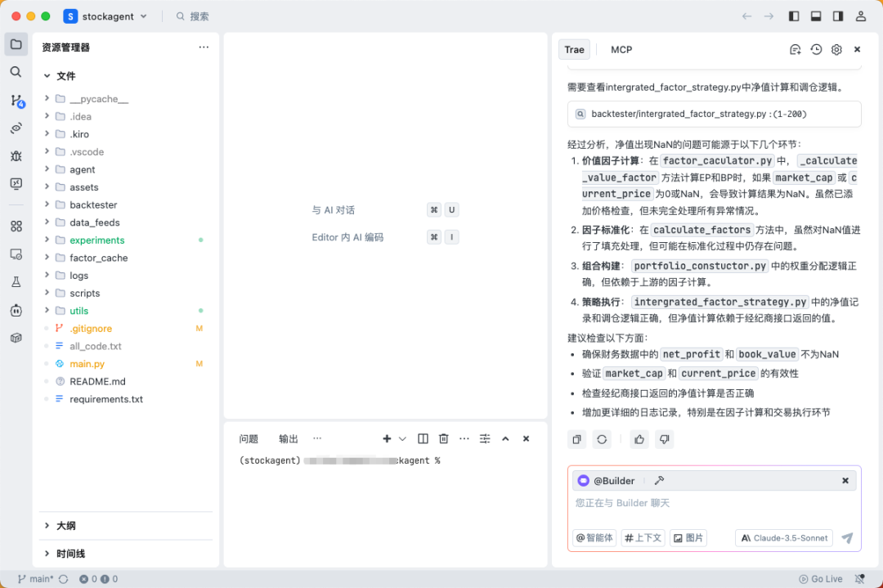Open backtester/intergrated_factor_strategy.py file reference
This screenshot has width=883, height=588.
714,114
